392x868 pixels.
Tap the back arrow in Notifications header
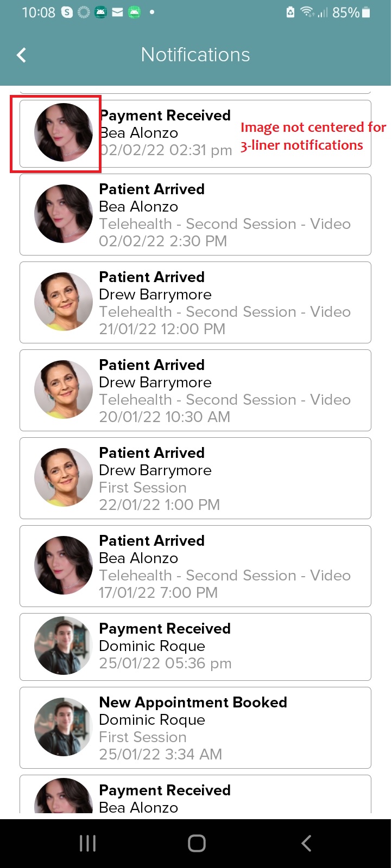click(22, 55)
